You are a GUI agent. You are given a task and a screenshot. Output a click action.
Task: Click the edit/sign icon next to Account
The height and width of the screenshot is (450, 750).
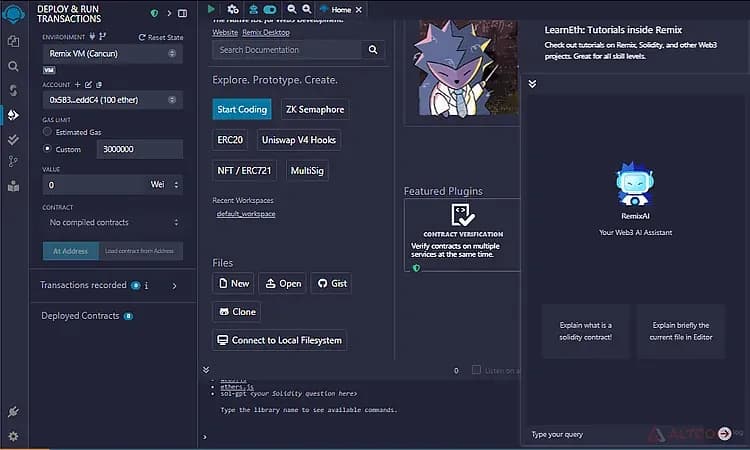88,85
